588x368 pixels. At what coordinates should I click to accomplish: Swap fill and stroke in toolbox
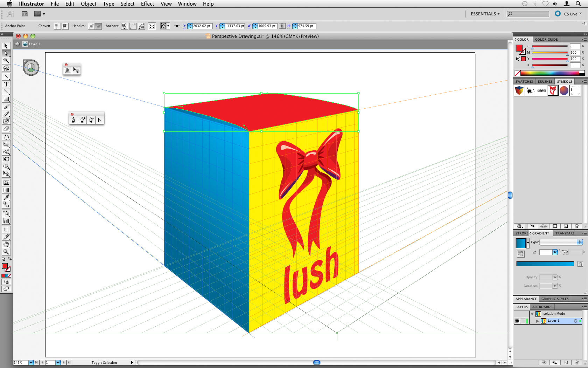pyautogui.click(x=9, y=259)
